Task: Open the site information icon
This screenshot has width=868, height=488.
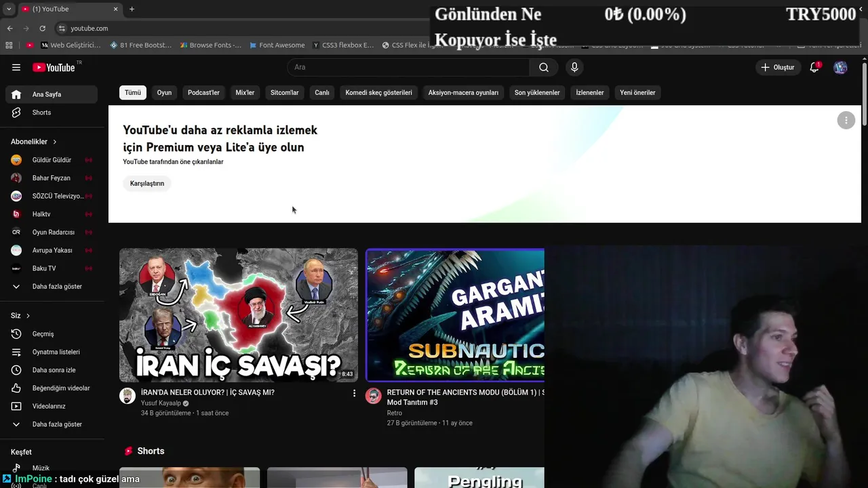Action: pos(62,28)
